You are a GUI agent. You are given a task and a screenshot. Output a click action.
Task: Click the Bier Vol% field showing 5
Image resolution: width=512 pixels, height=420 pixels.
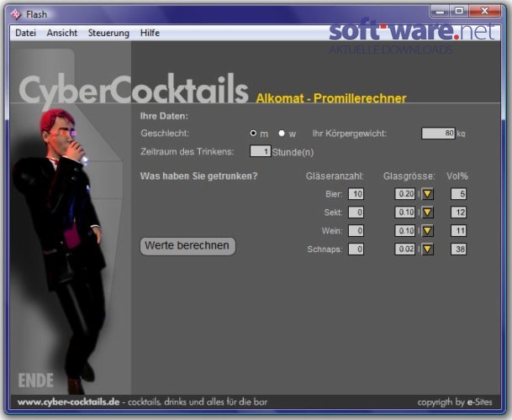coord(458,194)
